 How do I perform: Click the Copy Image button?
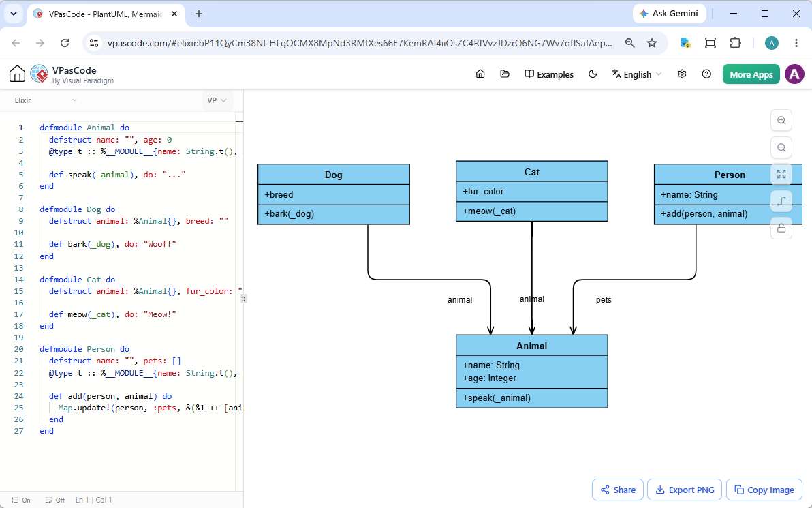(764, 490)
